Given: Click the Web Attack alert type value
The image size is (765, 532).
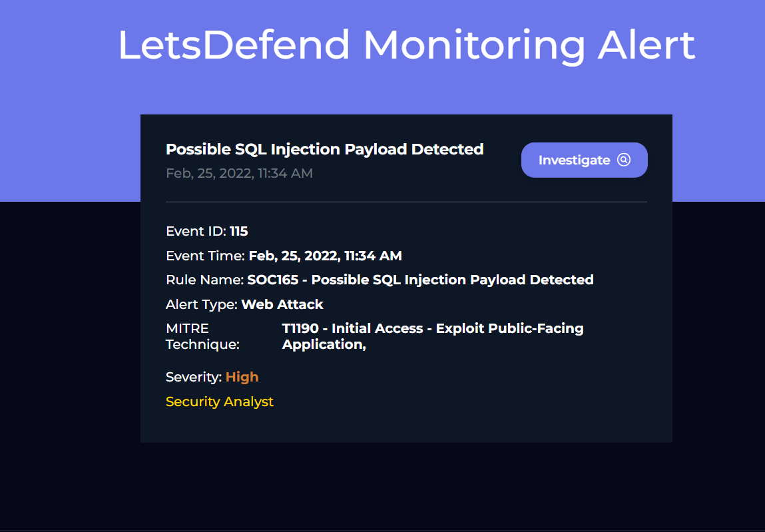Looking at the screenshot, I should click(x=282, y=304).
